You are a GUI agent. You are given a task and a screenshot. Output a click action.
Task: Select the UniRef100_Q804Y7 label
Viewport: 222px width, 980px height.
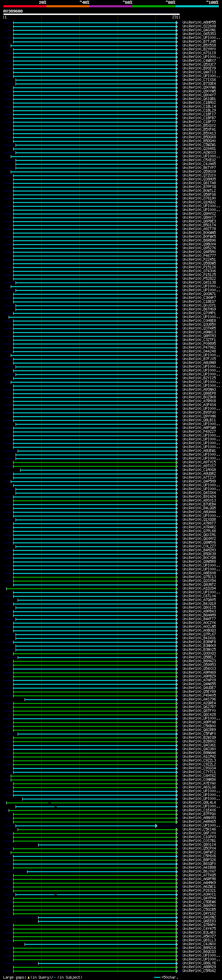(x=199, y=95)
